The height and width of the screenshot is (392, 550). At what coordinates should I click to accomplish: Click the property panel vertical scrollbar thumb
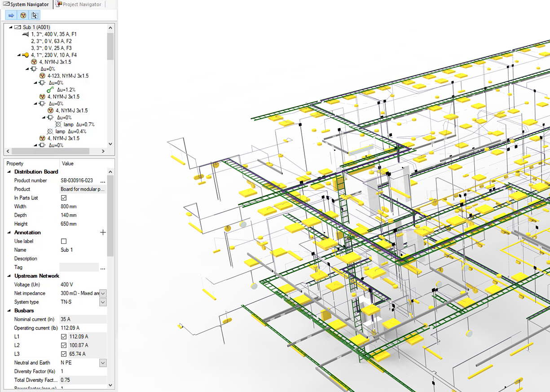[x=110, y=216]
